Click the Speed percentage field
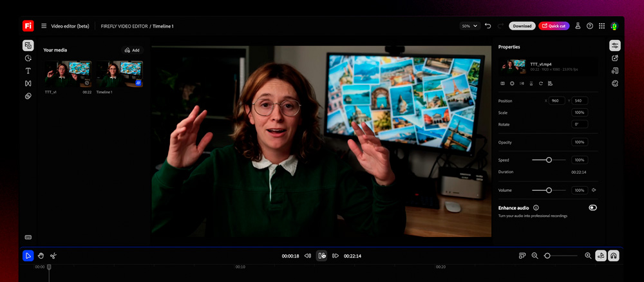This screenshot has width=644, height=282. 580,160
